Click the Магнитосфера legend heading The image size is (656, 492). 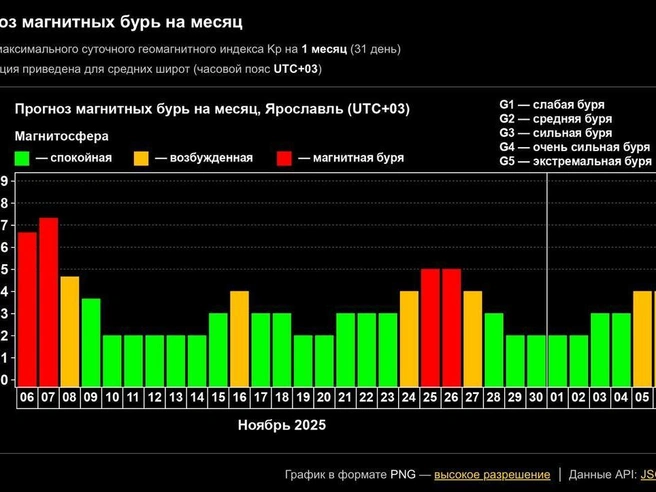[62, 136]
